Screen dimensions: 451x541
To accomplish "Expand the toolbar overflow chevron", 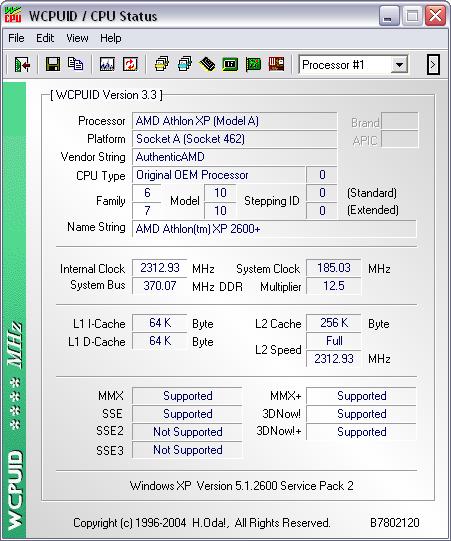I will 433,65.
